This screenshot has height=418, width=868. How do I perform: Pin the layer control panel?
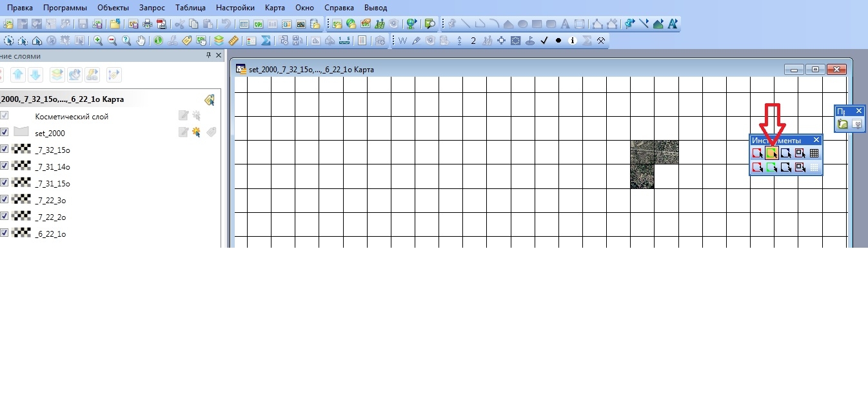pyautogui.click(x=208, y=55)
